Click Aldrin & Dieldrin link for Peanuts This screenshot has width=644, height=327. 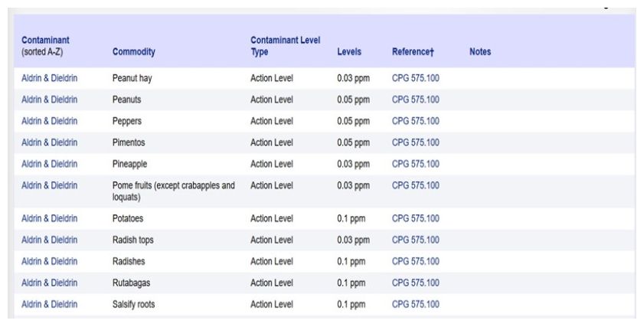click(49, 100)
